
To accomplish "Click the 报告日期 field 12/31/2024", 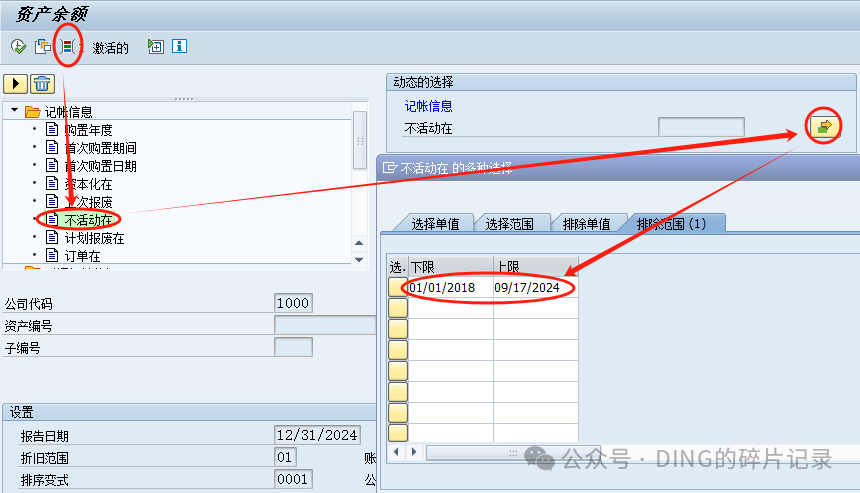I will [x=317, y=435].
